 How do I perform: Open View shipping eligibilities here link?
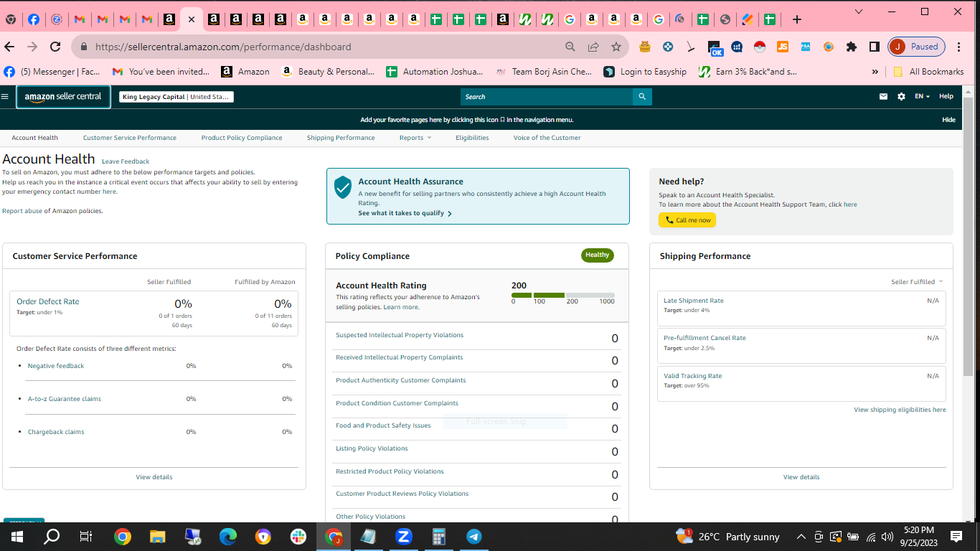[x=900, y=410]
